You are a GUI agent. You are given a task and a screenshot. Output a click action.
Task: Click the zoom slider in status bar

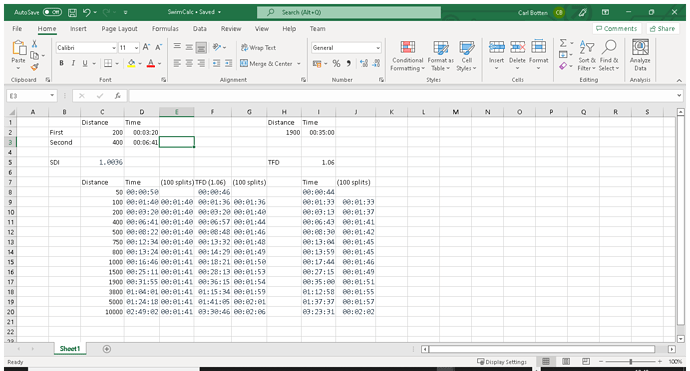click(631, 361)
